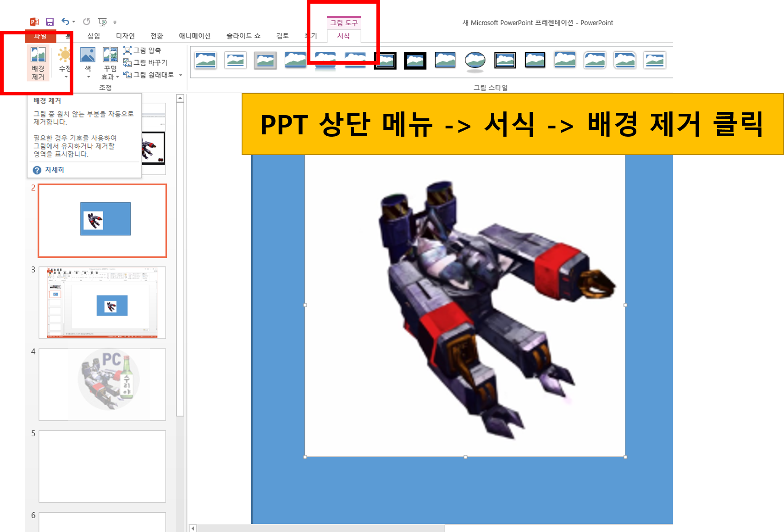784x532 pixels.
Task: Apply the last moderate white frame style
Action: pyautogui.click(x=655, y=60)
